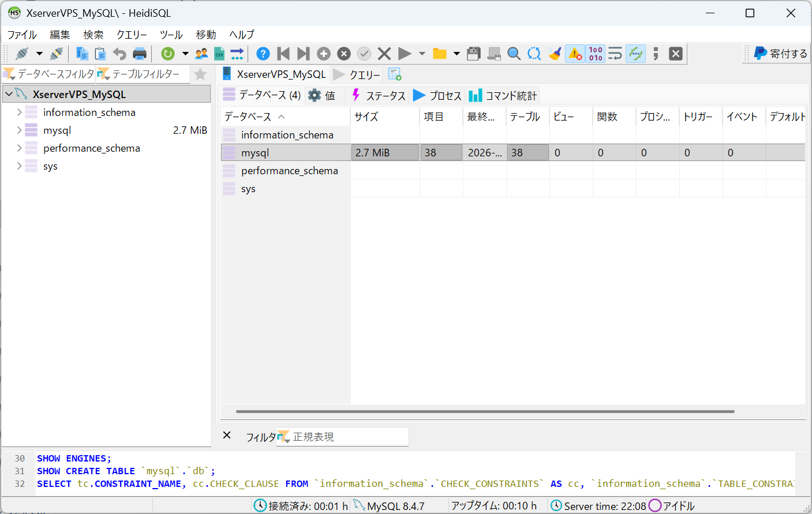Toggle the line wrap button
812x514 pixels.
(x=615, y=54)
